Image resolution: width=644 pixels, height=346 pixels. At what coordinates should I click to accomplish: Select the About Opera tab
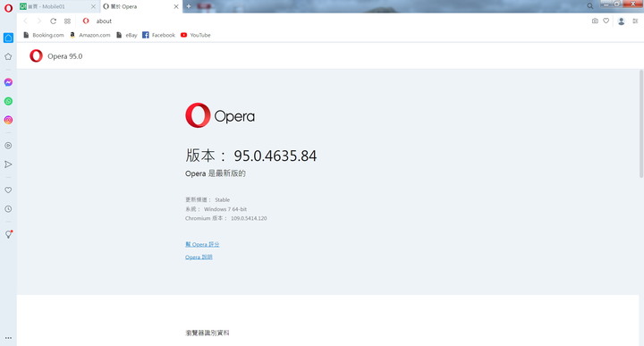pos(141,6)
